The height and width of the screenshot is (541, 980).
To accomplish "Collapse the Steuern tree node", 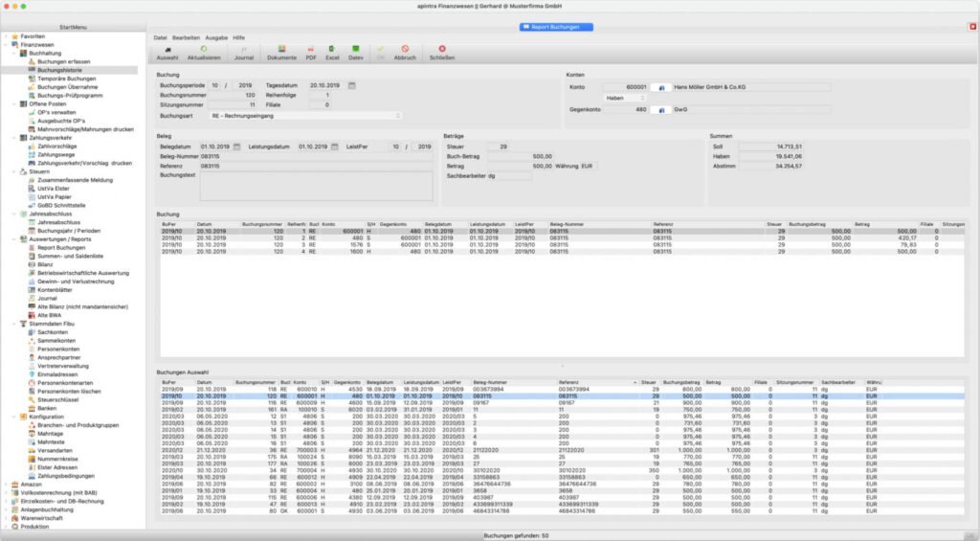I will [14, 172].
